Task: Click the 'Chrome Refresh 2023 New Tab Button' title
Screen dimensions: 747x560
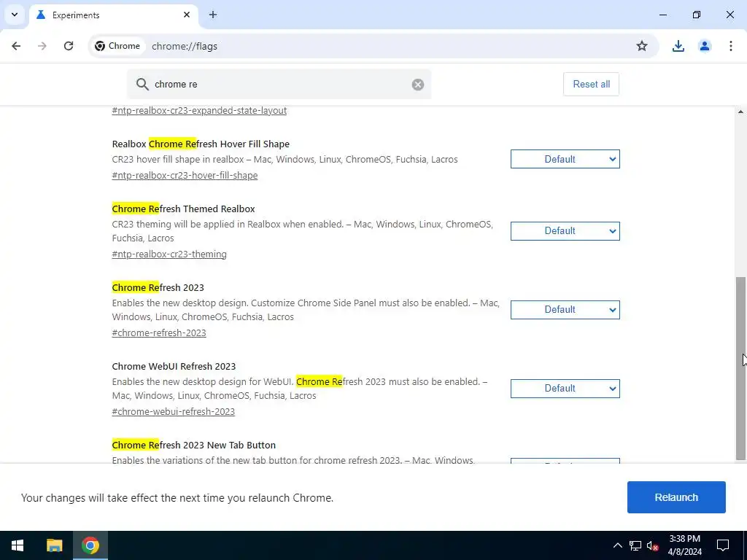Action: tap(194, 446)
